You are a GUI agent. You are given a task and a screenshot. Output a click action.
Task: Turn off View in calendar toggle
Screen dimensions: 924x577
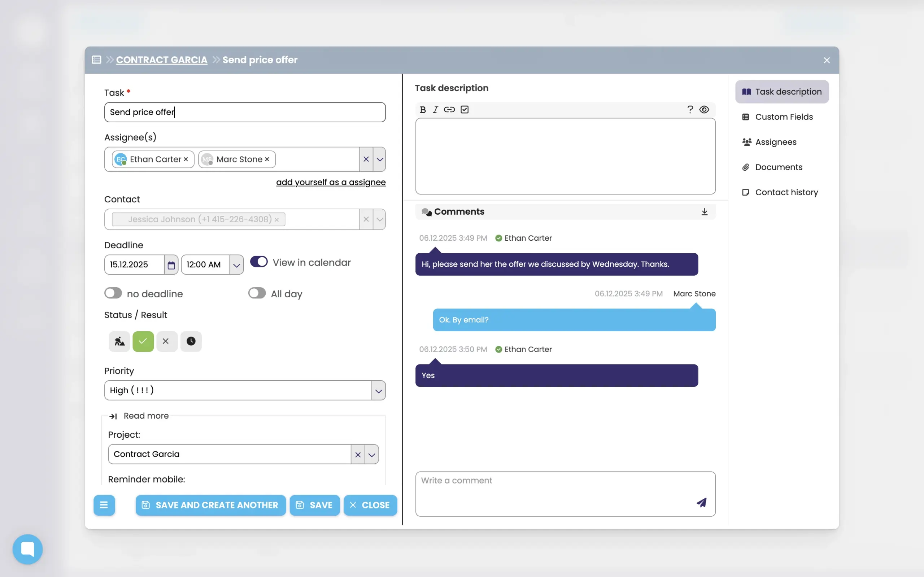point(259,262)
